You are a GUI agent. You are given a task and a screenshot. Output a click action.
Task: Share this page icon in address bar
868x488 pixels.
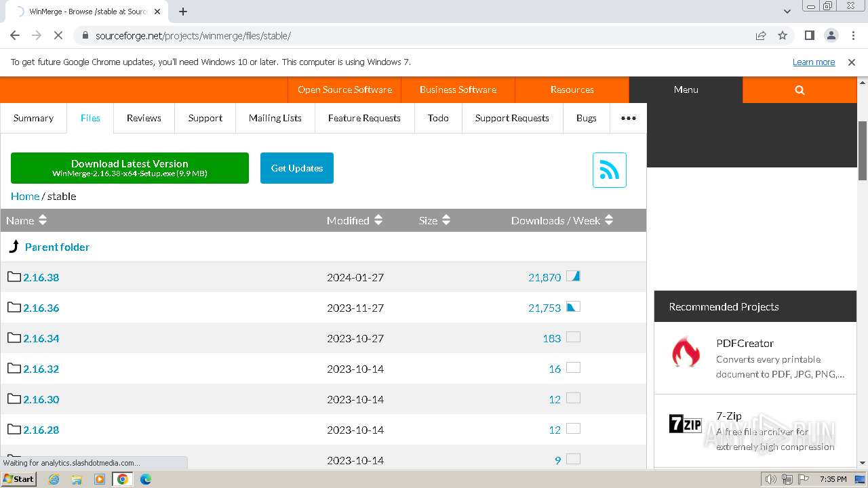[761, 35]
